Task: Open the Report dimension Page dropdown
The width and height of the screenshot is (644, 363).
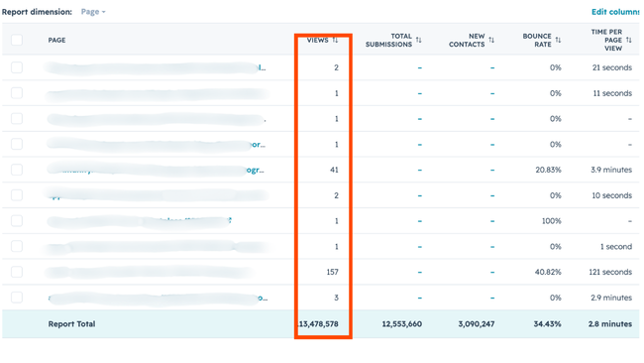Action: (93, 12)
